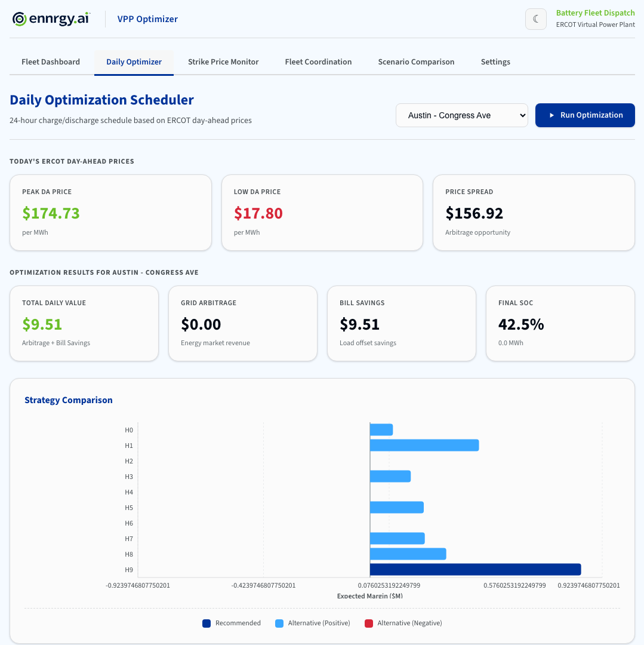This screenshot has height=645, width=644.
Task: Open the Settings tab
Action: coord(495,62)
